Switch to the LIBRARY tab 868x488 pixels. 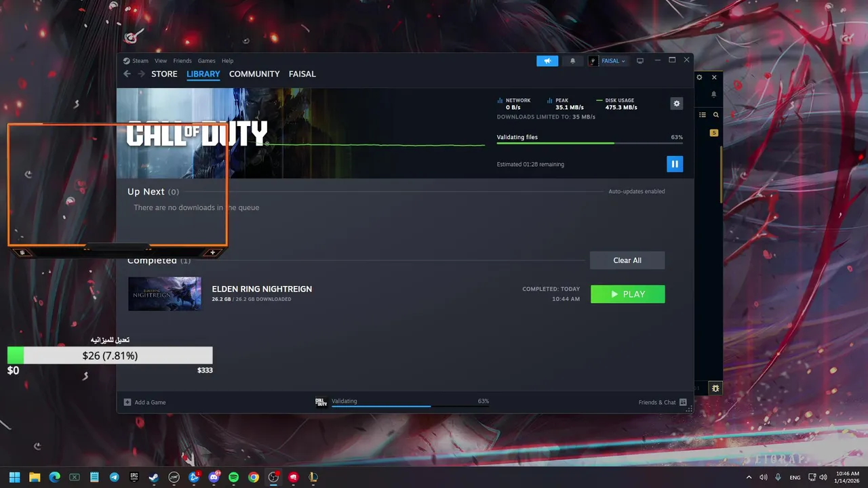click(203, 74)
